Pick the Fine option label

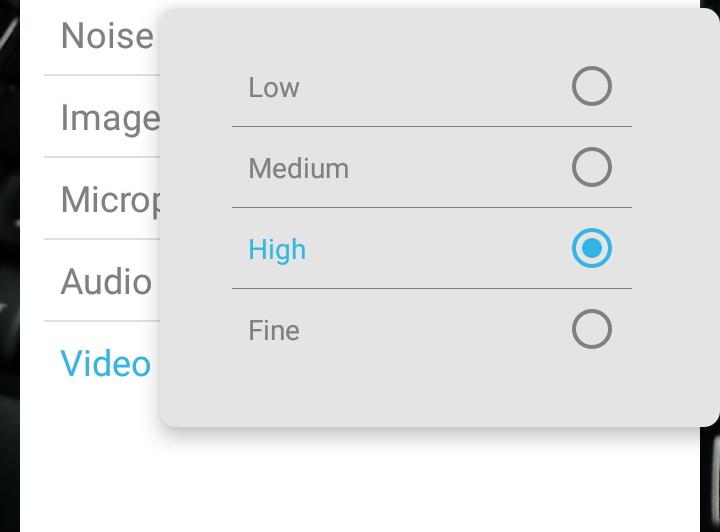point(274,331)
